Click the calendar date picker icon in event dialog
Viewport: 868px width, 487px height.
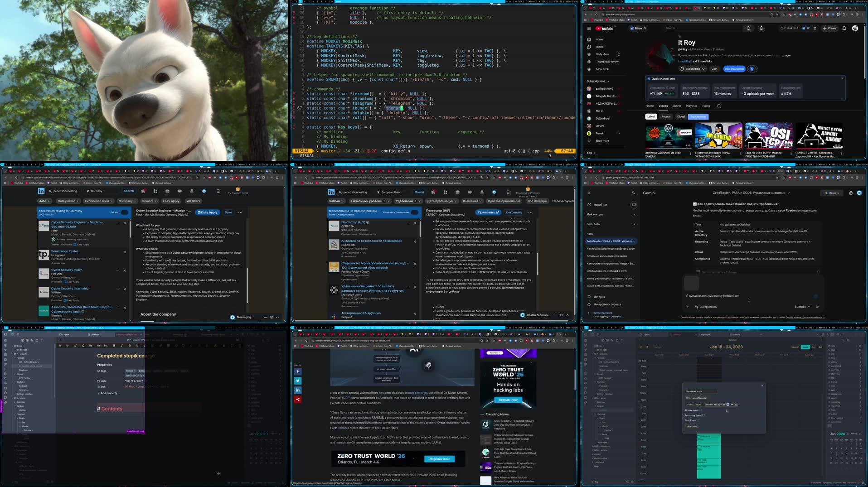tap(687, 405)
